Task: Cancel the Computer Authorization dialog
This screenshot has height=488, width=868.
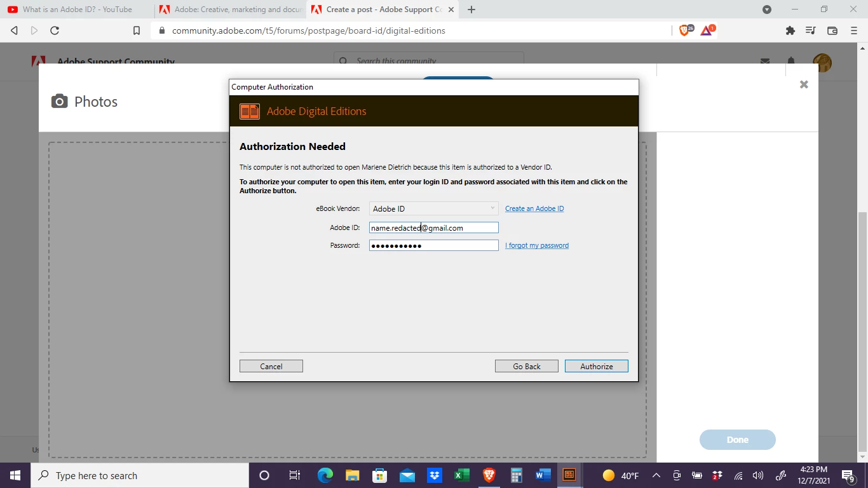Action: (x=271, y=366)
